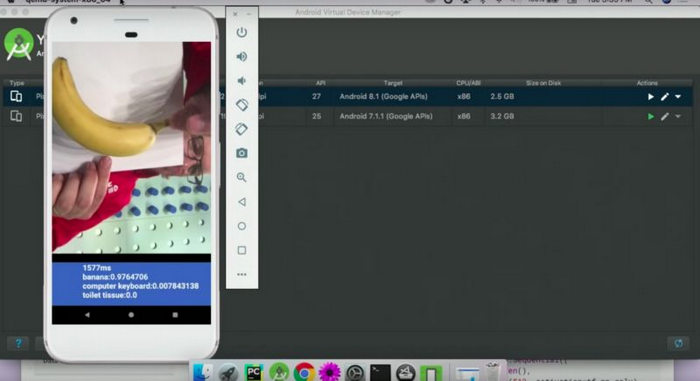Launch the Android 8.1 virtual device
The width and height of the screenshot is (700, 381).
(x=650, y=96)
